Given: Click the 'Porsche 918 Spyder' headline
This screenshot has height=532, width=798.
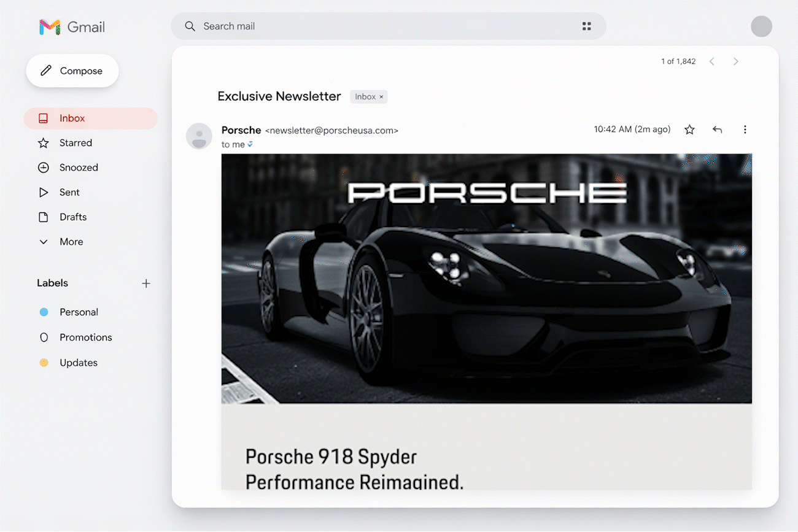Looking at the screenshot, I should pos(331,457).
